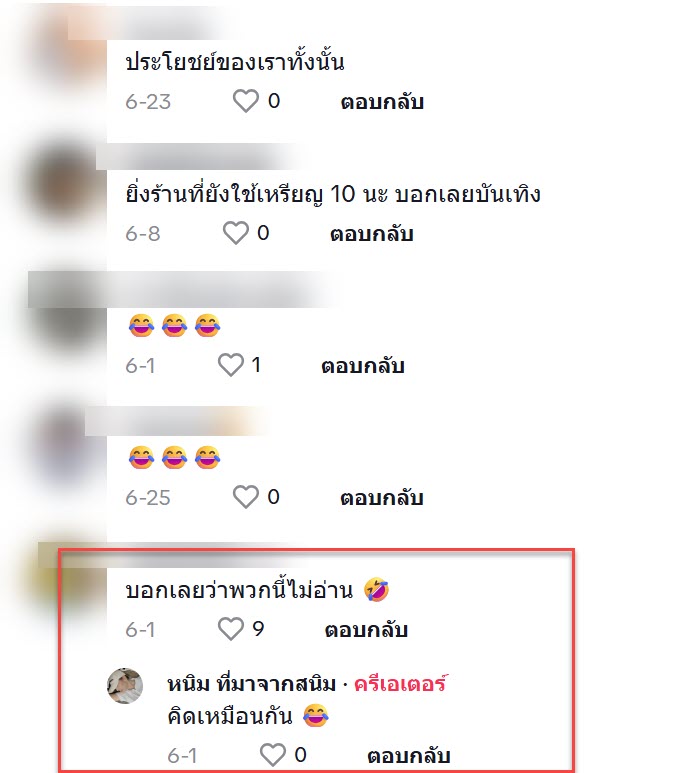Click ตอบกลับ under the 6-1 emoji comment
697x773 pixels.
click(363, 366)
